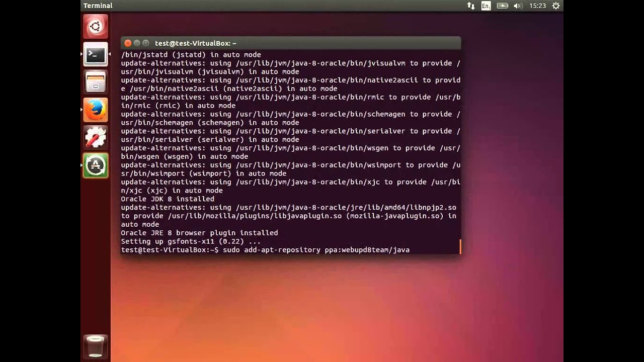Screen dimensions: 644x362
Task: Click the 'sr/bin/wsimport (wsimport) in auto mode' line
Action: (203, 173)
